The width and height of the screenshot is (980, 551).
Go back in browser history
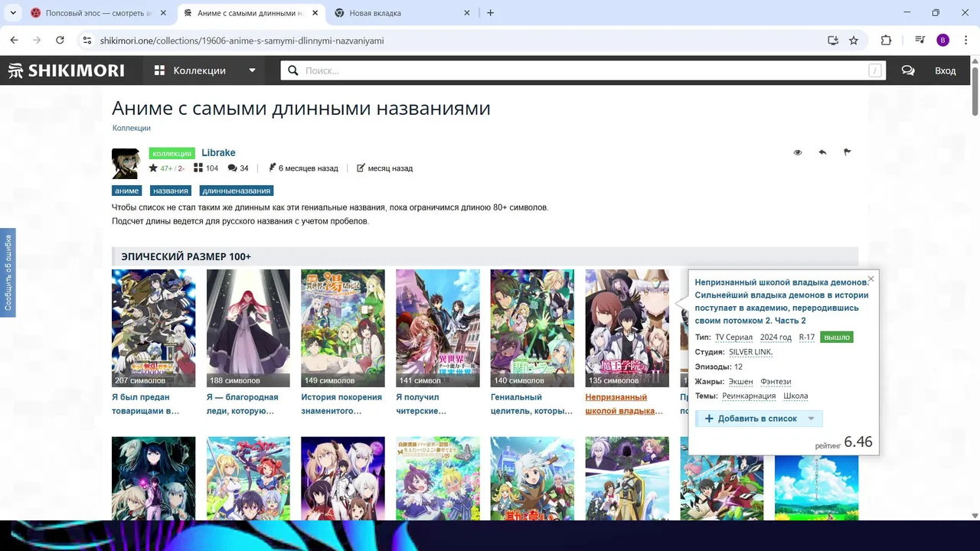[14, 41]
